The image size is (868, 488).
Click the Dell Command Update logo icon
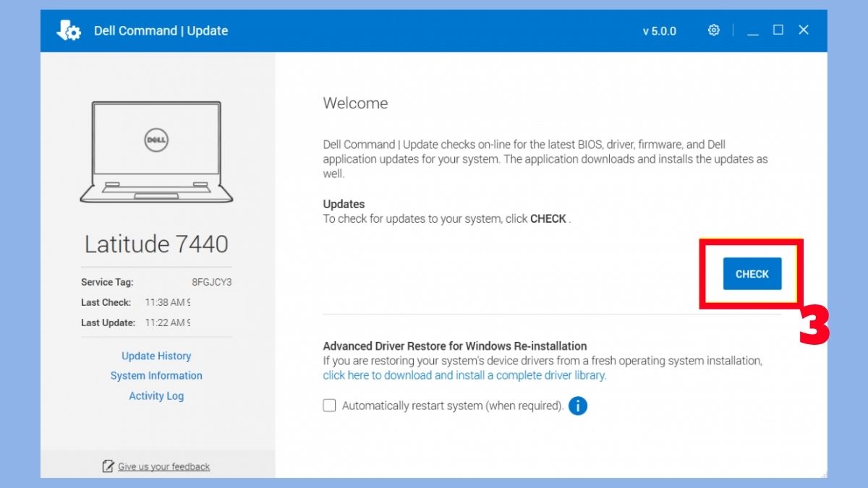[69, 30]
